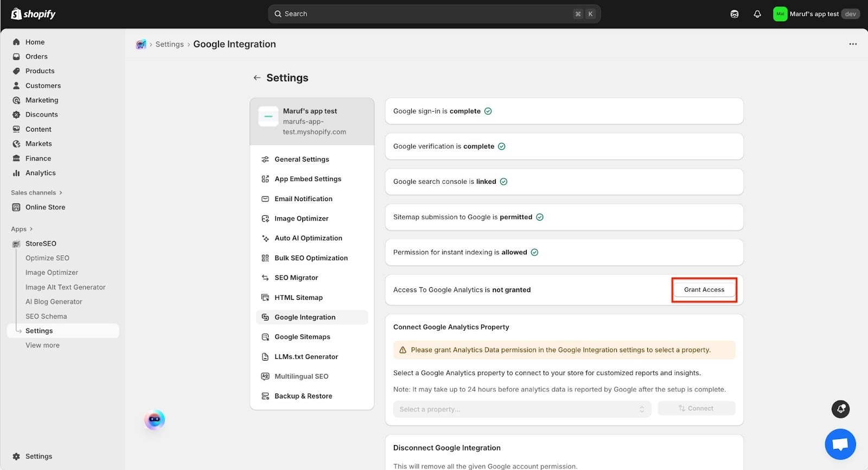The height and width of the screenshot is (470, 868).
Task: Click View more under StoreSEO
Action: [42, 345]
